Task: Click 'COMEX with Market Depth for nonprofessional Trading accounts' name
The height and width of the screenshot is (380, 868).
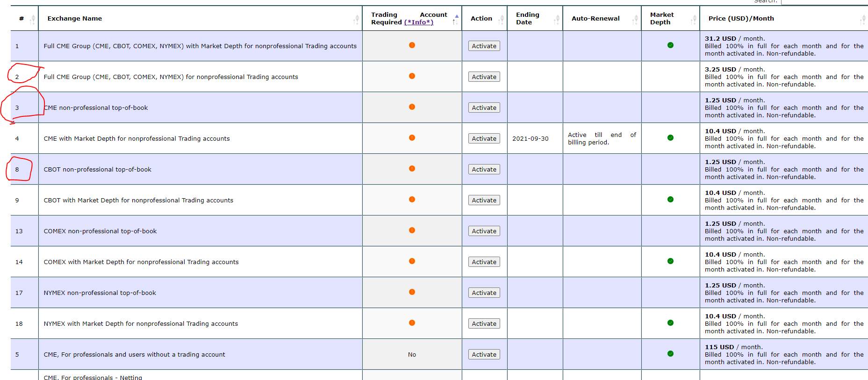Action: pos(141,262)
